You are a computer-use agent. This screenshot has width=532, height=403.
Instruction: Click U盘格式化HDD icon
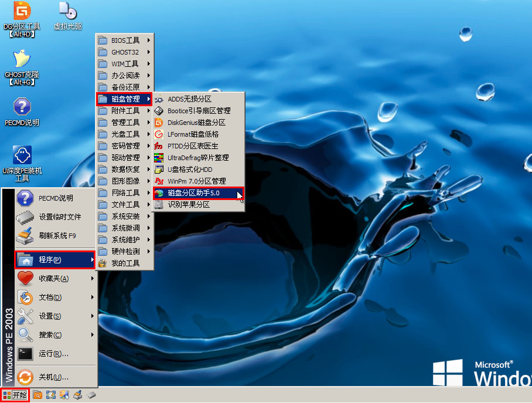(x=159, y=170)
